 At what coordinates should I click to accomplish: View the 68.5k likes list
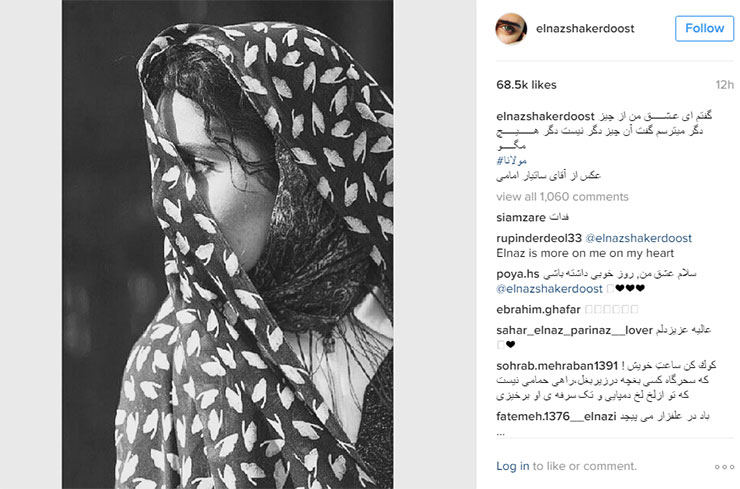526,85
